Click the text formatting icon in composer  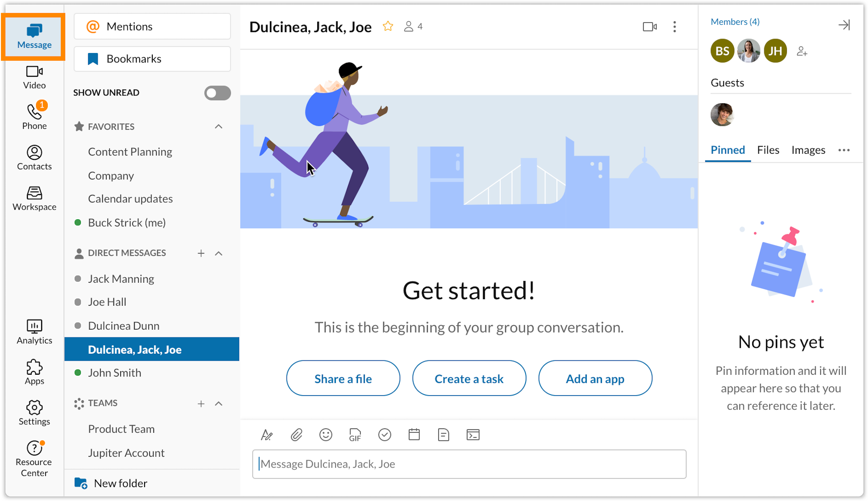[x=266, y=435]
